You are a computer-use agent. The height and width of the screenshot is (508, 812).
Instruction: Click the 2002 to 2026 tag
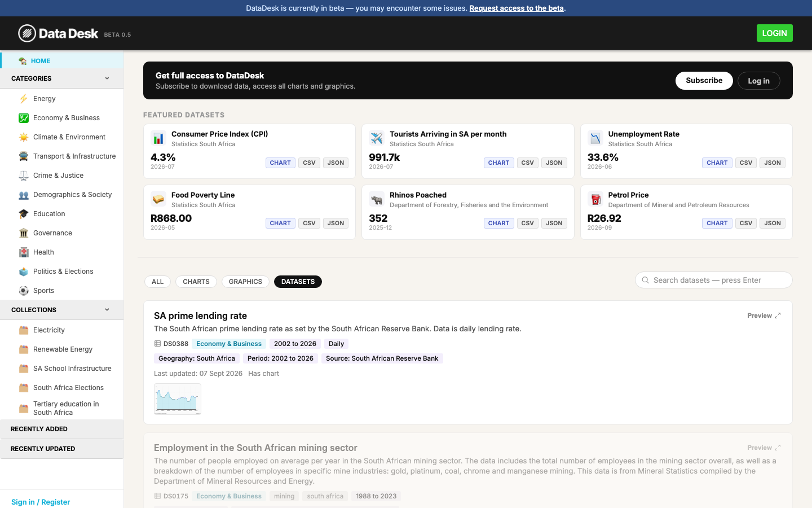pyautogui.click(x=295, y=344)
